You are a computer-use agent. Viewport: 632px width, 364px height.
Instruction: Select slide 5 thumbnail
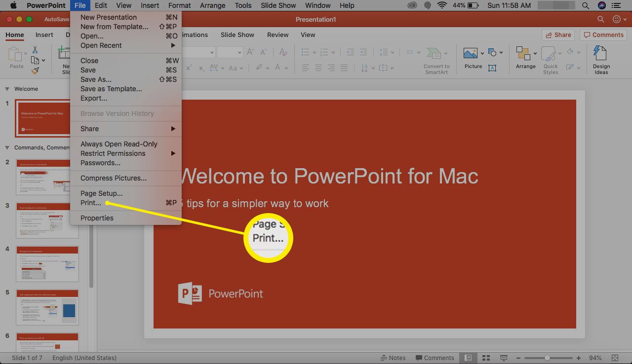[x=47, y=307]
